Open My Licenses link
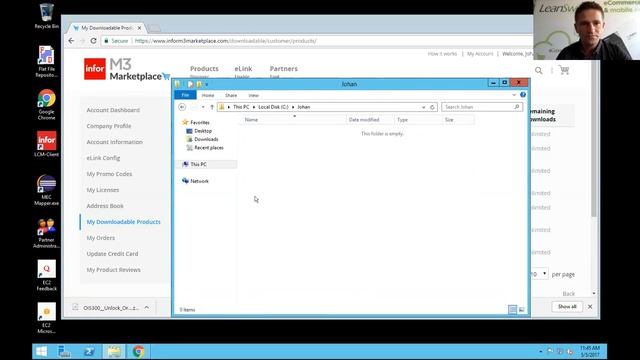Viewport: 640px width, 360px height. click(103, 190)
